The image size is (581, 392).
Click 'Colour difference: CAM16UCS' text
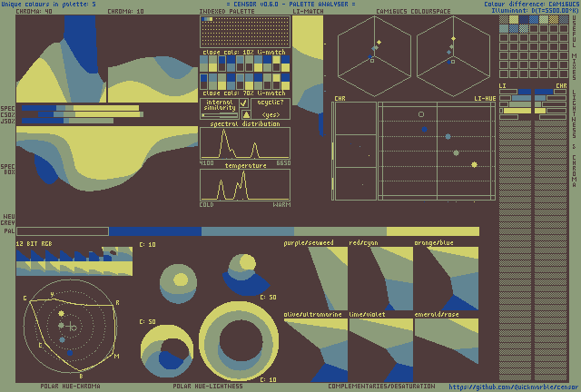coord(532,4)
